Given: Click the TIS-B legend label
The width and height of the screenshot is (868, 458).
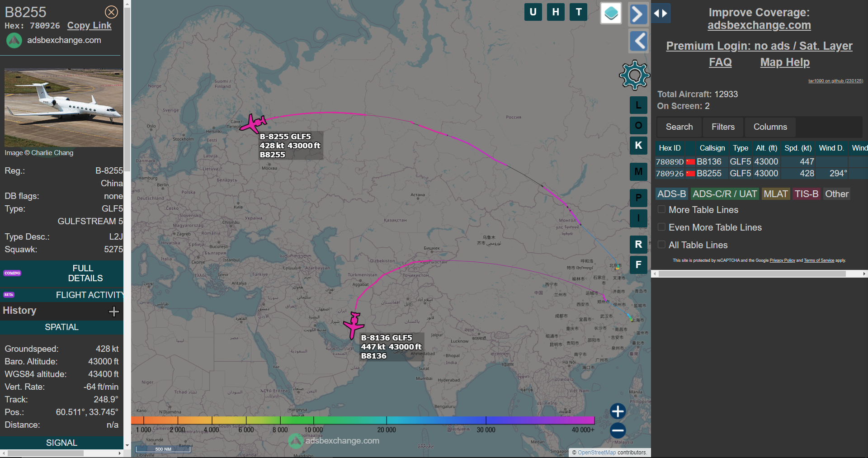Looking at the screenshot, I should 807,194.
